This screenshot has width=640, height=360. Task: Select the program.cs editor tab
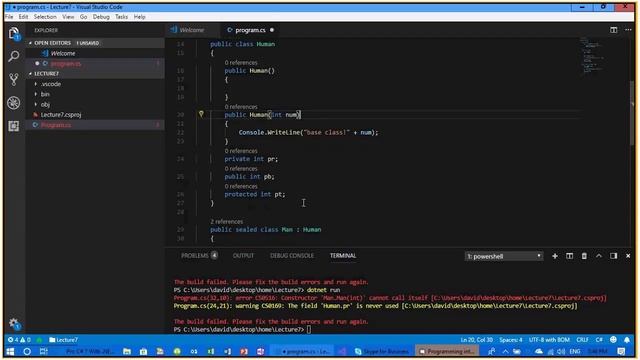click(250, 30)
